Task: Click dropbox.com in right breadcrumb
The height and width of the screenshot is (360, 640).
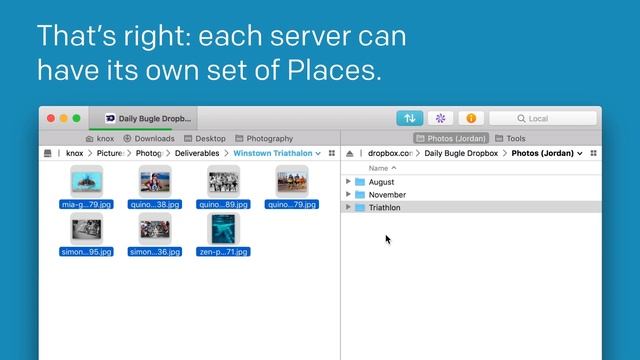Action: coord(390,153)
